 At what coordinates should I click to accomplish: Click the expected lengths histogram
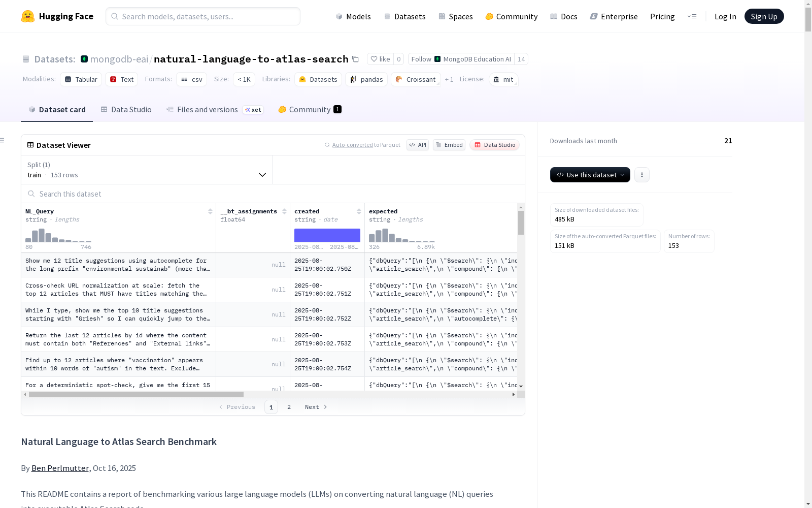point(402,235)
